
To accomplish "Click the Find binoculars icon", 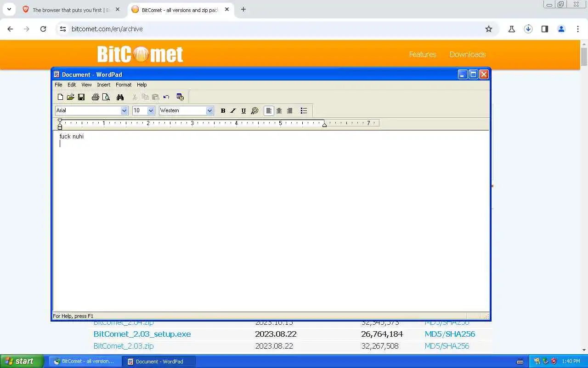I will tap(120, 97).
